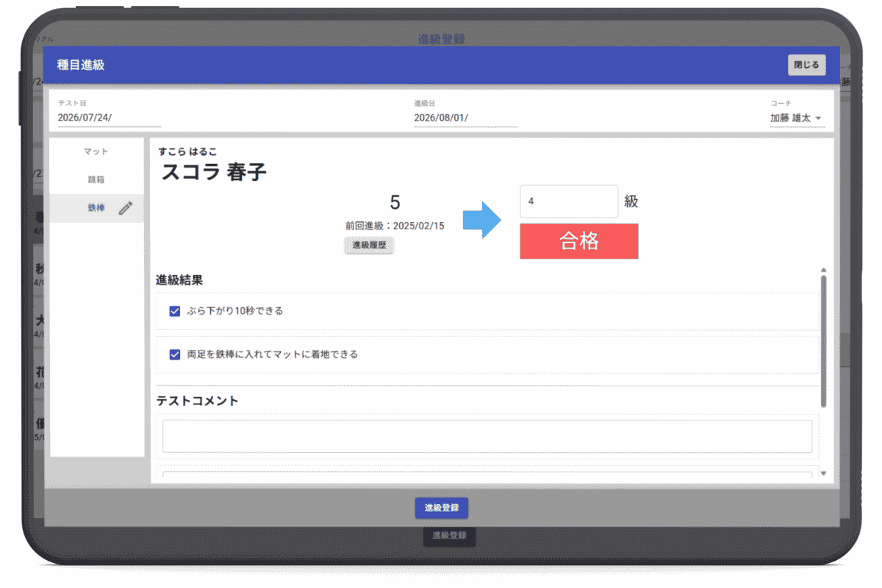Screen dimensions: 882x588
Task: Toggle 両足を鉄棒に入れてマットに着地できる checkbox
Action: click(x=175, y=354)
